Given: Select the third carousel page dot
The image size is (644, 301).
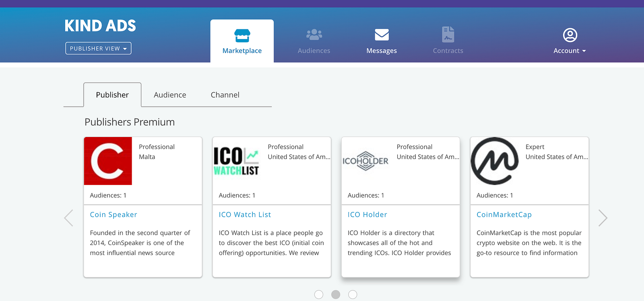Looking at the screenshot, I should [x=353, y=295].
